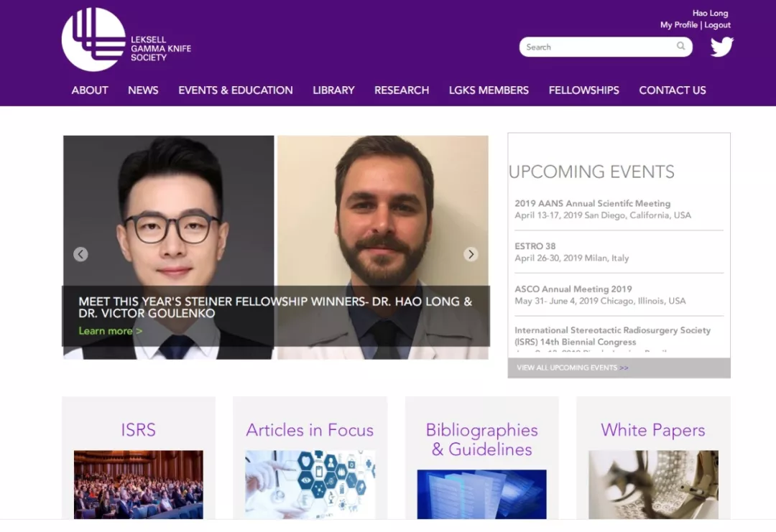Click the ISRS audience thumbnail
Viewport: 776px width, 532px height.
[x=139, y=485]
